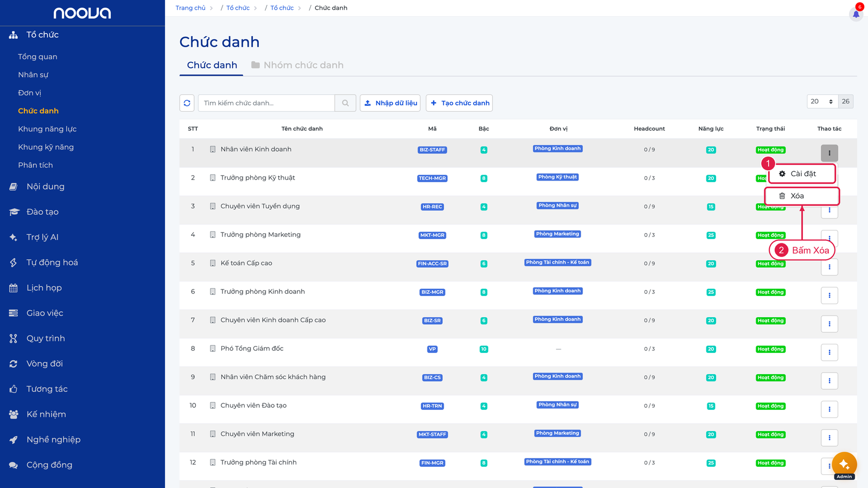
Task: Click the Giao việc task list icon
Action: [14, 313]
